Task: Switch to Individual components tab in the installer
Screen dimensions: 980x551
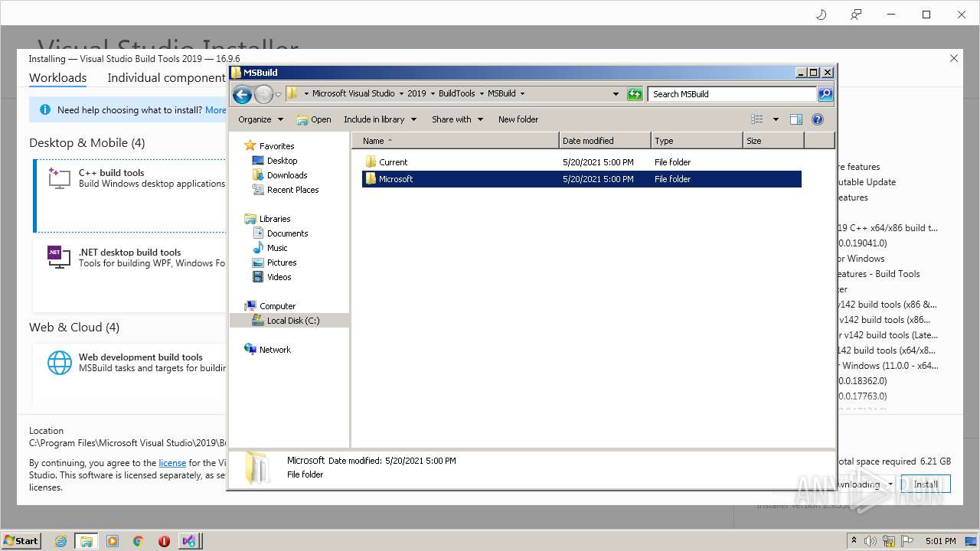Action: (x=166, y=77)
